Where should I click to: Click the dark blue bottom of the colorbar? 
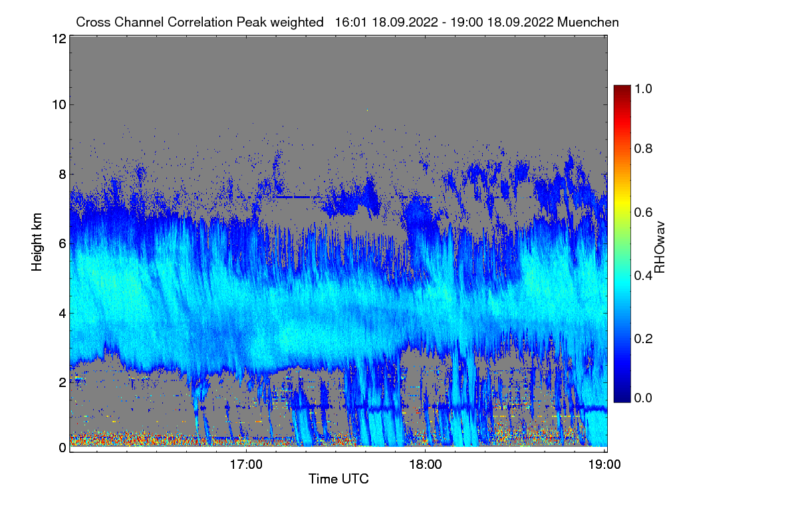pos(622,397)
